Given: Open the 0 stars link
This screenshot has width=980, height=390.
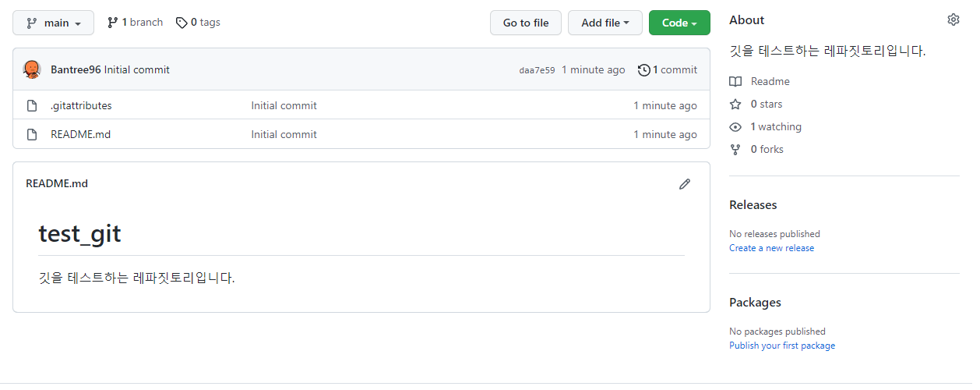Looking at the screenshot, I should click(767, 104).
